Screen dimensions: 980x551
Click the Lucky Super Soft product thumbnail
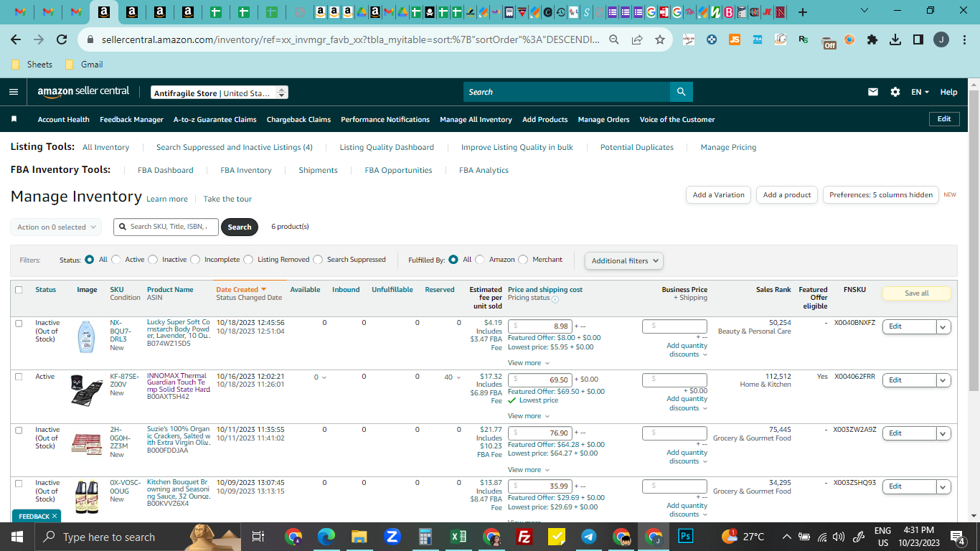(86, 336)
